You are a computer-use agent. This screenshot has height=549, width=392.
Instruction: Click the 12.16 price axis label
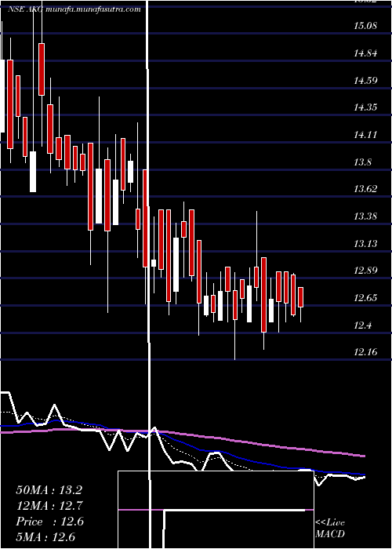(x=365, y=352)
